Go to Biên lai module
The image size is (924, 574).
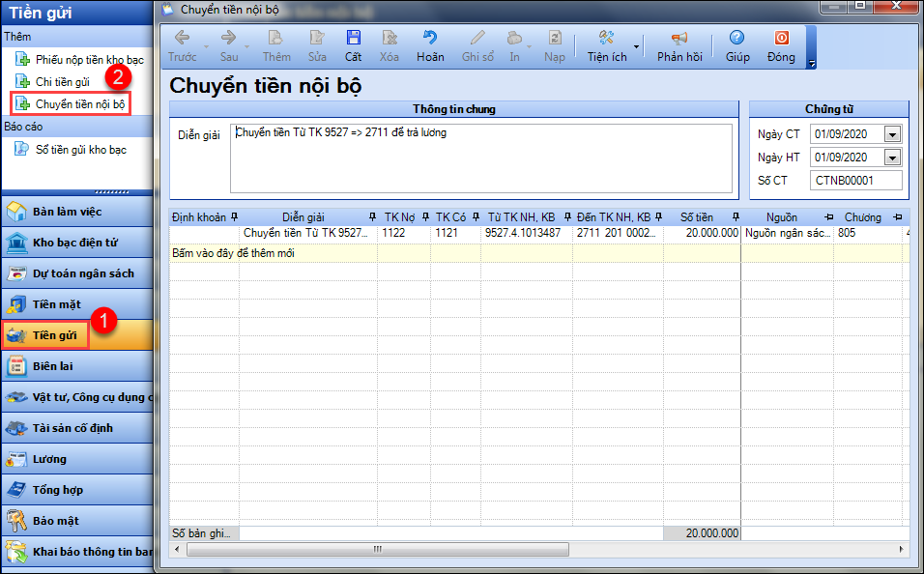[x=77, y=366]
